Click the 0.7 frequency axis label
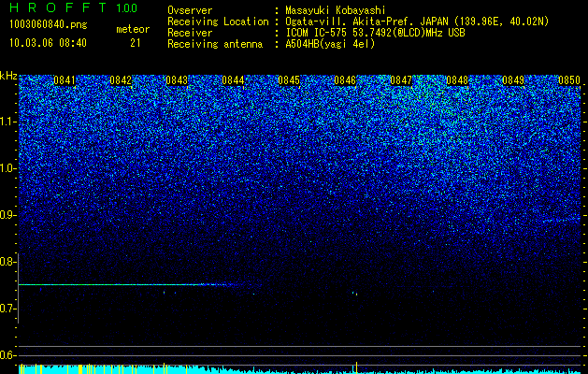The height and width of the screenshot is (374, 588). pos(7,309)
